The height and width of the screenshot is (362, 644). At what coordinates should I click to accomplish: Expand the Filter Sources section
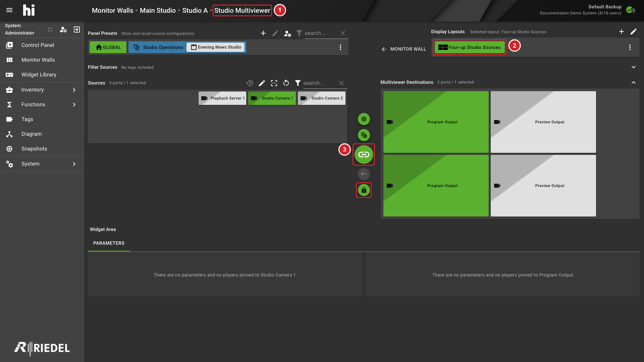point(634,67)
